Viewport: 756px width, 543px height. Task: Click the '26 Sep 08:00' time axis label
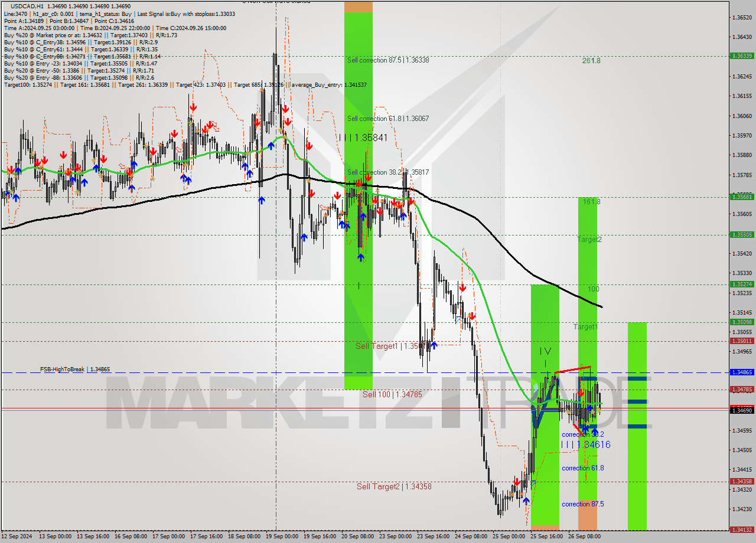point(584,537)
